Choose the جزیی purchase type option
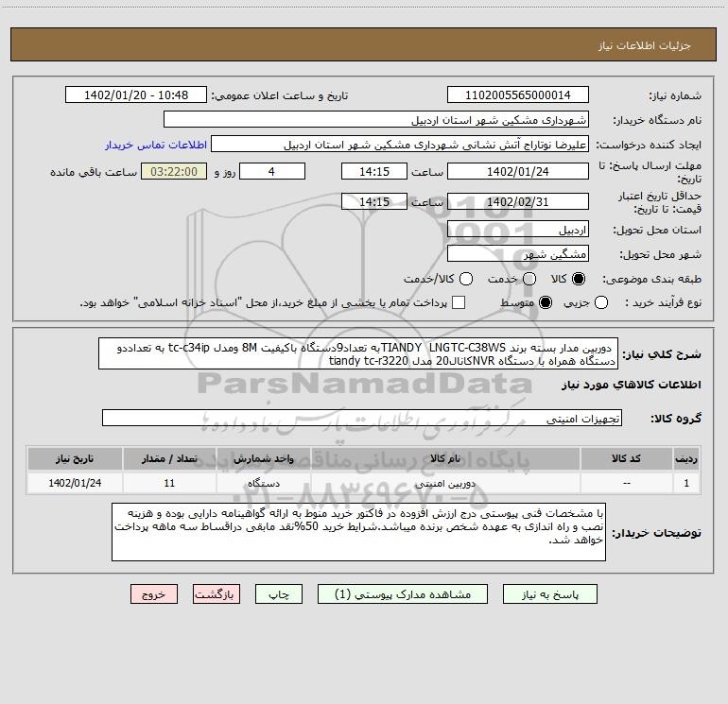Image resolution: width=728 pixels, height=704 pixels. (x=601, y=302)
